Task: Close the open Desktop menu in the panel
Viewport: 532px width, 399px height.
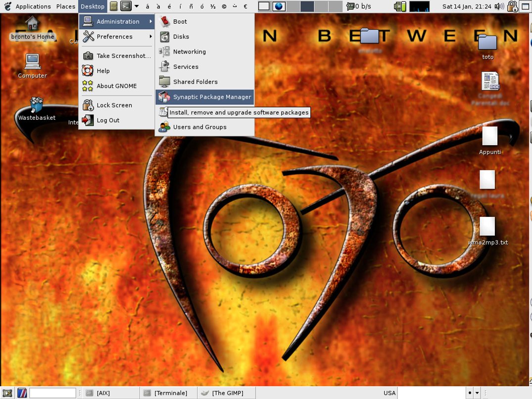Action: [93, 6]
